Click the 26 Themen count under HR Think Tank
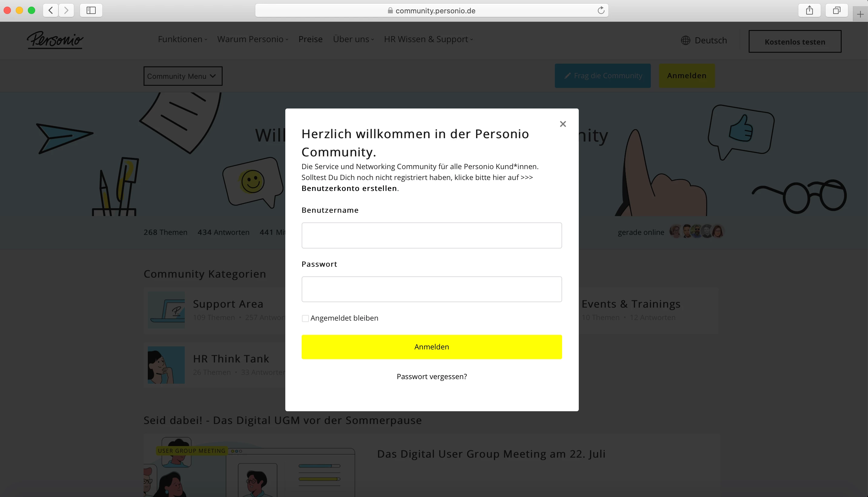Screen dimensions: 868x497 click(x=212, y=372)
